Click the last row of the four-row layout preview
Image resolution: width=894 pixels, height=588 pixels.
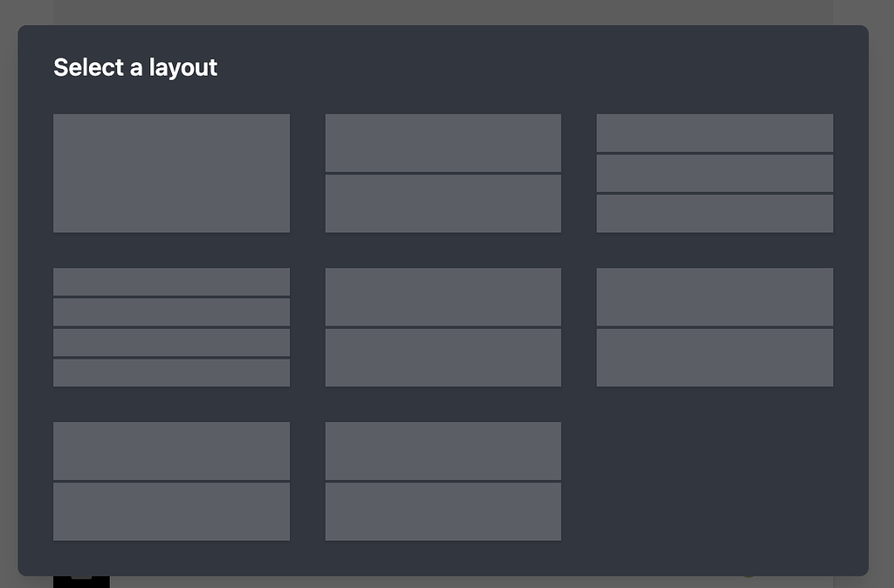tap(171, 372)
